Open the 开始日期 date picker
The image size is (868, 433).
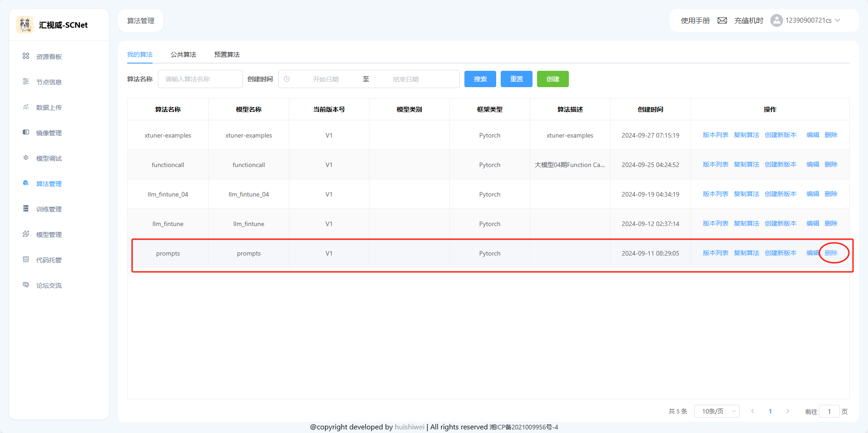click(x=325, y=79)
